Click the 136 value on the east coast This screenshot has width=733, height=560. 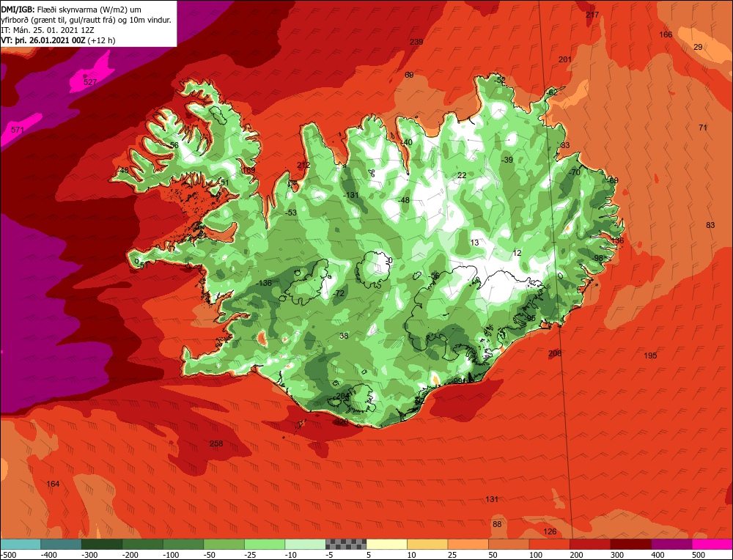pyautogui.click(x=617, y=240)
